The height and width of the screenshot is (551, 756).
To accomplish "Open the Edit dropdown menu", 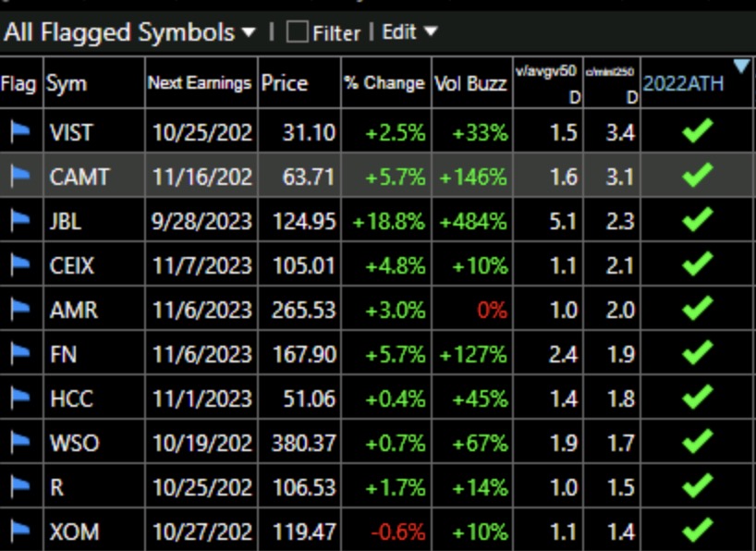I will [x=409, y=32].
